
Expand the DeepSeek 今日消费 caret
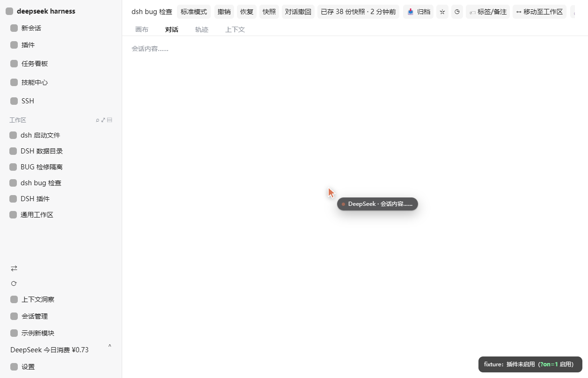point(110,347)
